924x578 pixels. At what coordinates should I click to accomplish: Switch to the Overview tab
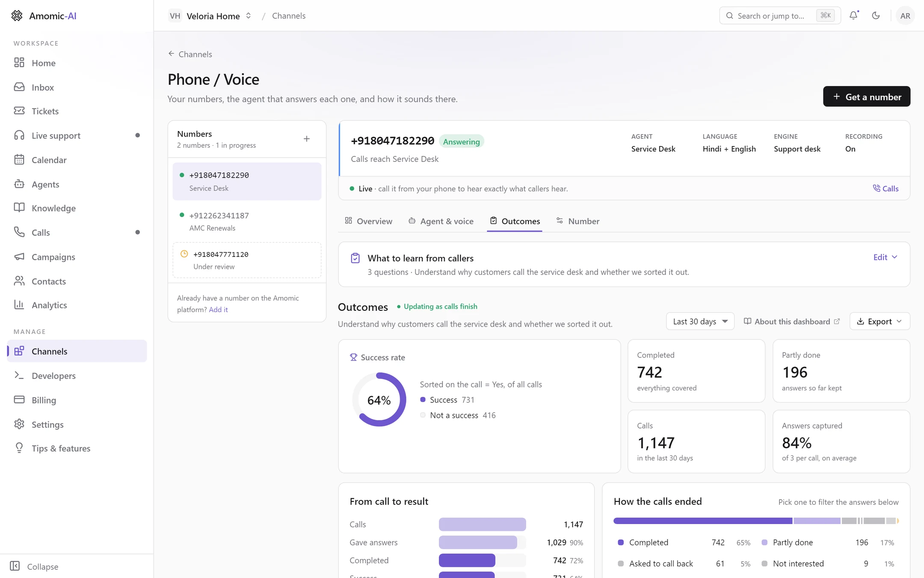368,221
